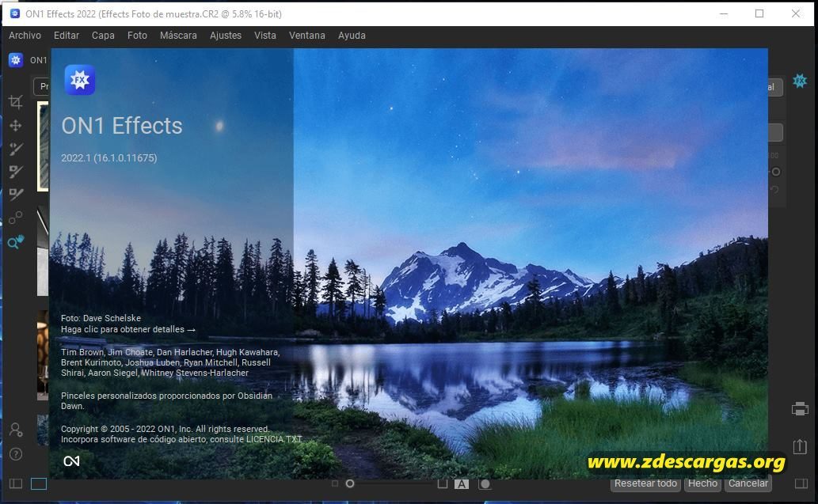Click the application icon in title bar
Viewport: 818px width, 504px height.
14,13
